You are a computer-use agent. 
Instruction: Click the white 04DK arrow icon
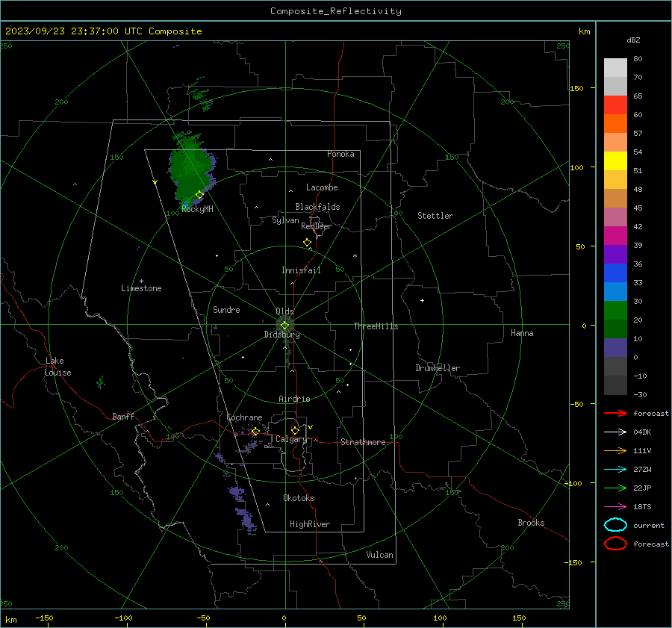coord(615,432)
